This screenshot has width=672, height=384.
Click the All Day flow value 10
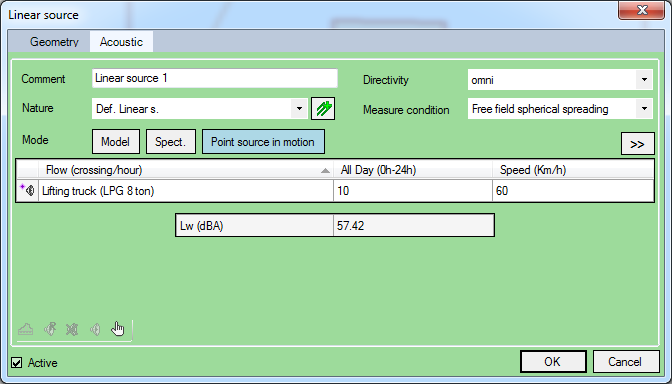413,191
